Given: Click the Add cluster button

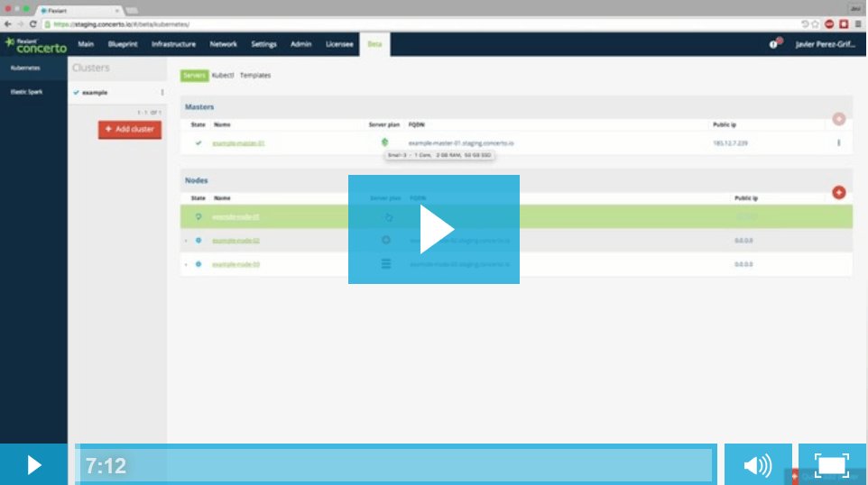Looking at the screenshot, I should pyautogui.click(x=130, y=130).
